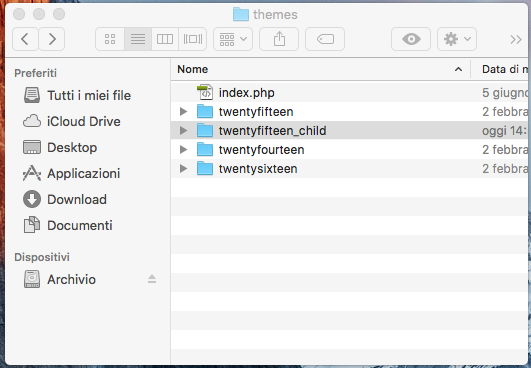Image resolution: width=531 pixels, height=368 pixels.
Task: Open Applicazioni in sidebar
Action: [x=72, y=174]
